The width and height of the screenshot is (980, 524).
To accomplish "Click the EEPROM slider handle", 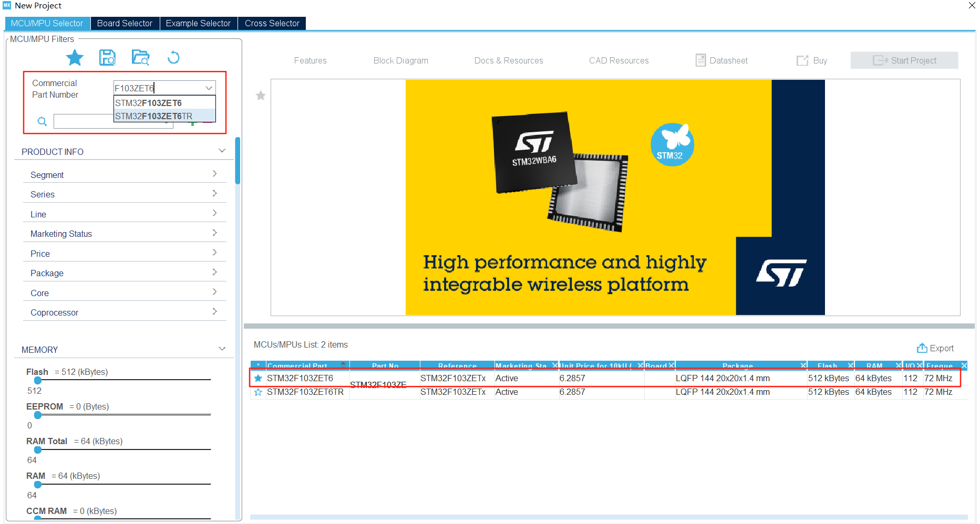I will click(38, 415).
